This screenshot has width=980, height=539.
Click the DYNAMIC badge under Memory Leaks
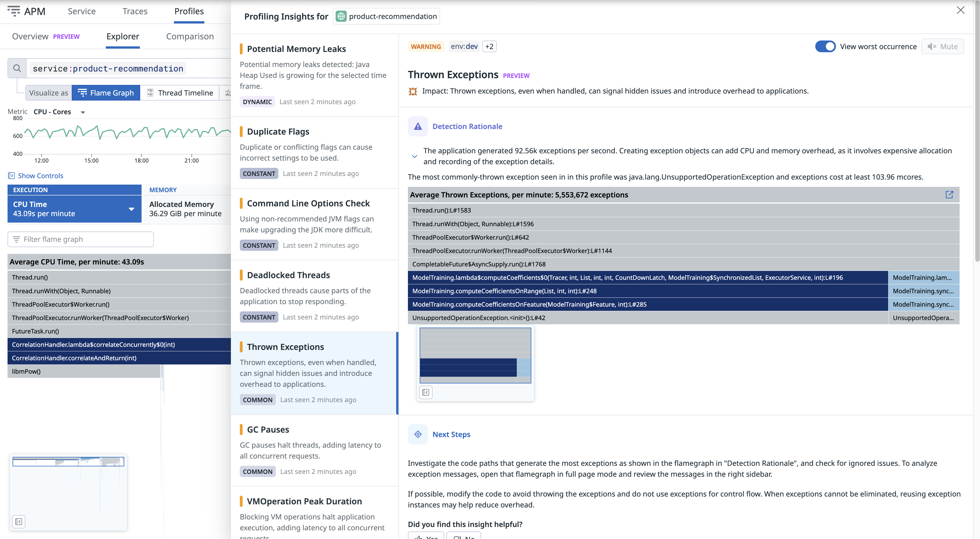pyautogui.click(x=257, y=102)
